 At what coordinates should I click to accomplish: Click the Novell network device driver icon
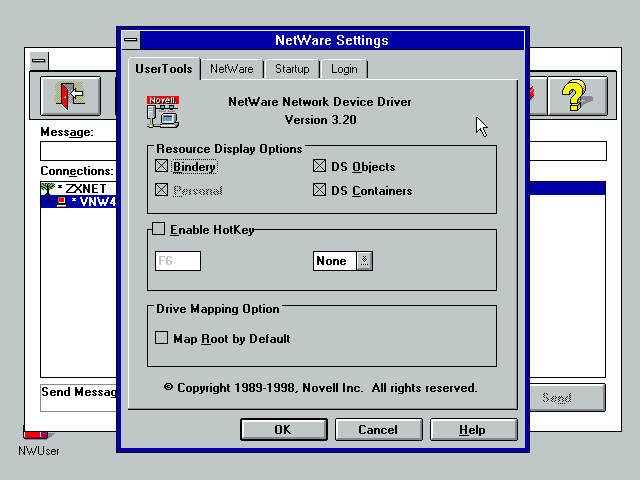coord(163,112)
